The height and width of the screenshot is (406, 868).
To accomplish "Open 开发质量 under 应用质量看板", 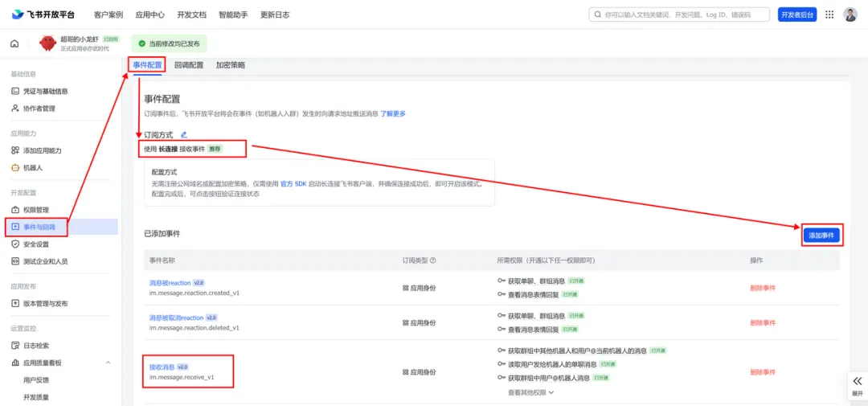I will [36, 397].
